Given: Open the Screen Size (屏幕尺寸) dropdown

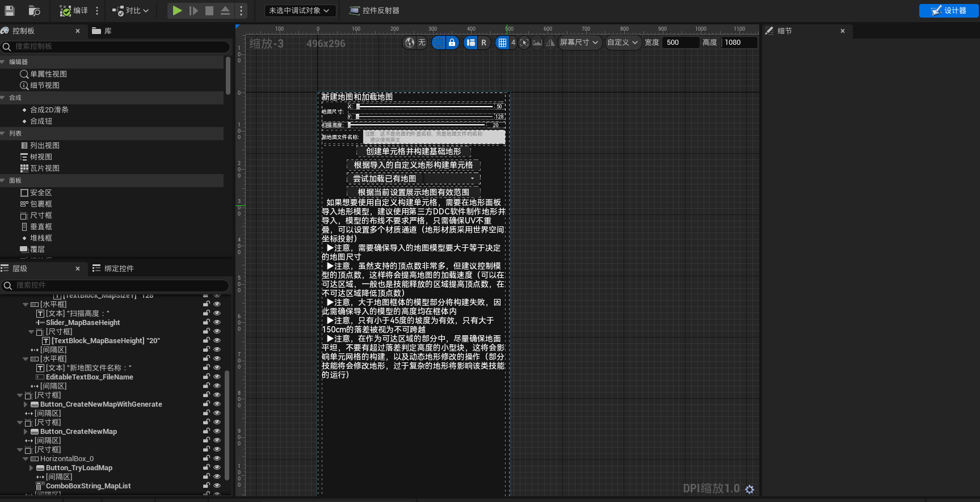Looking at the screenshot, I should [579, 43].
